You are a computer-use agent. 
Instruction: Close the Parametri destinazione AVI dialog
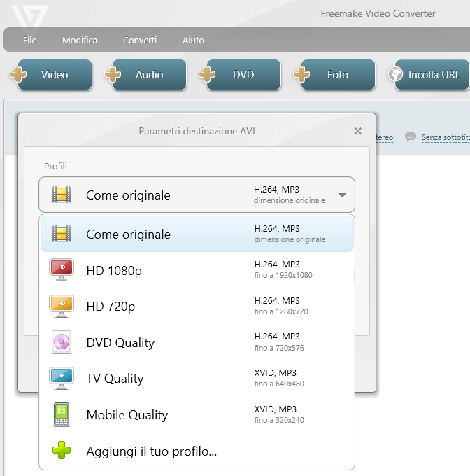pyautogui.click(x=358, y=131)
